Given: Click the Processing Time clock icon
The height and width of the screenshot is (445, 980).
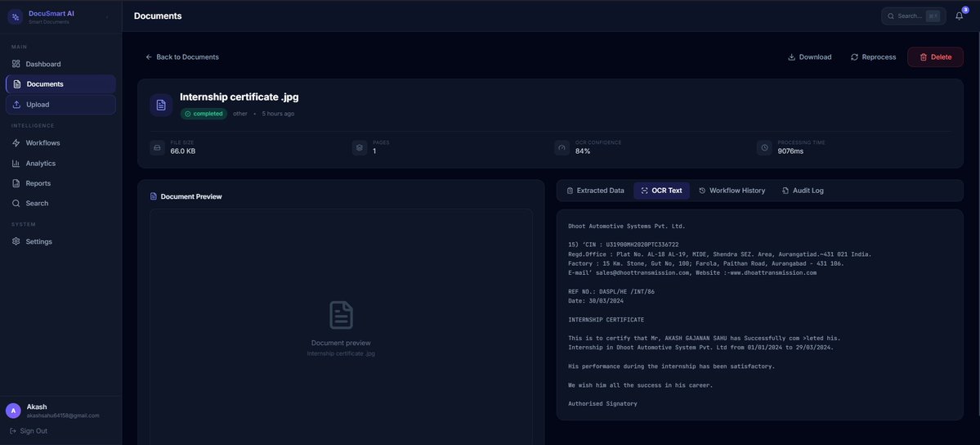Looking at the screenshot, I should click(x=764, y=148).
